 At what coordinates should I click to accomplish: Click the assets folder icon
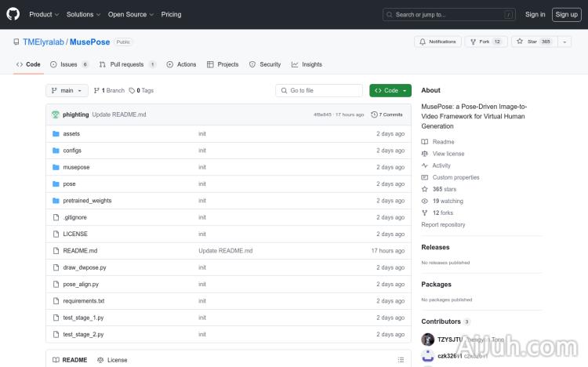[56, 134]
